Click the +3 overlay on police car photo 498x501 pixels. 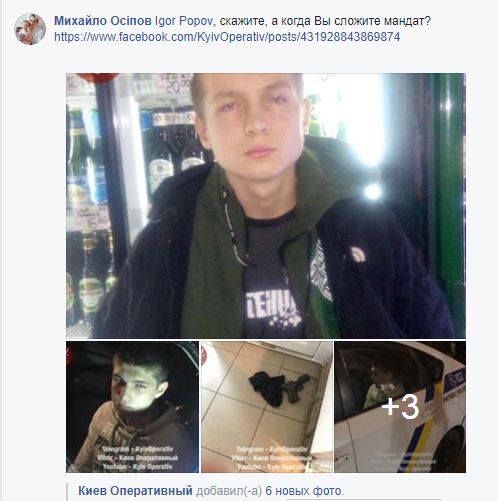[x=400, y=407]
